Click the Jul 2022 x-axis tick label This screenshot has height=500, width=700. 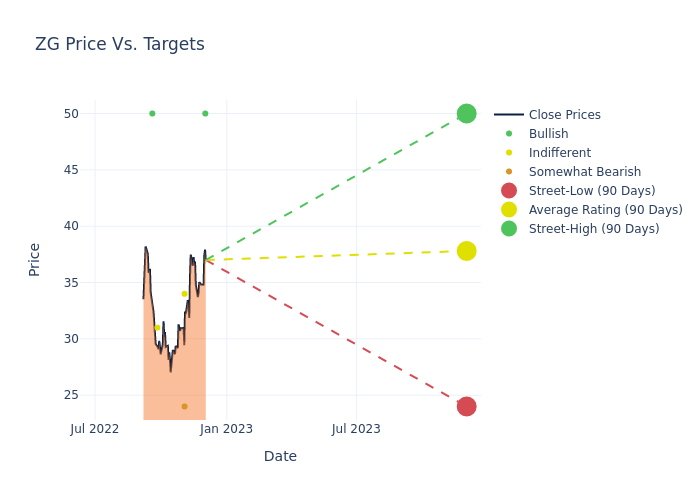[95, 429]
